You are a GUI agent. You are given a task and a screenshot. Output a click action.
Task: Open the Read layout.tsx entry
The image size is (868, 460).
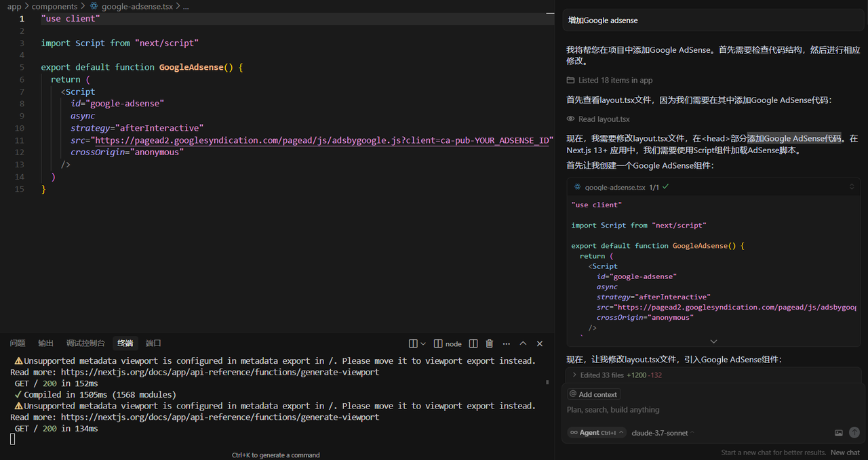coord(604,119)
